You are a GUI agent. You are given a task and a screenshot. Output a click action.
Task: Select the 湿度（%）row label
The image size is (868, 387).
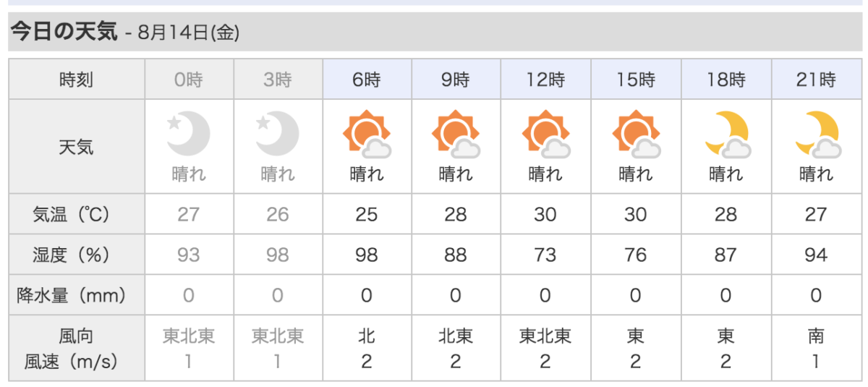76,255
